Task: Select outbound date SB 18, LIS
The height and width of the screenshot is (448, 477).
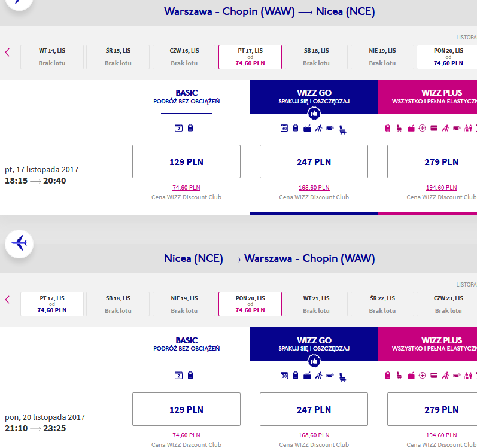Action: 316,57
